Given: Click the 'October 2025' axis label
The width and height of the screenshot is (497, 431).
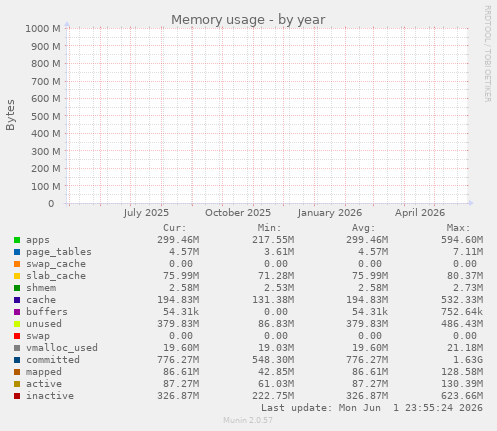Looking at the screenshot, I should [238, 213].
